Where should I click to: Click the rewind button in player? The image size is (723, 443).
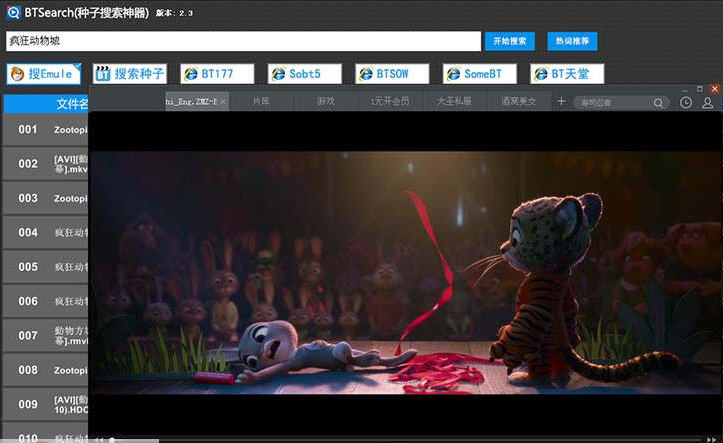[x=99, y=439]
